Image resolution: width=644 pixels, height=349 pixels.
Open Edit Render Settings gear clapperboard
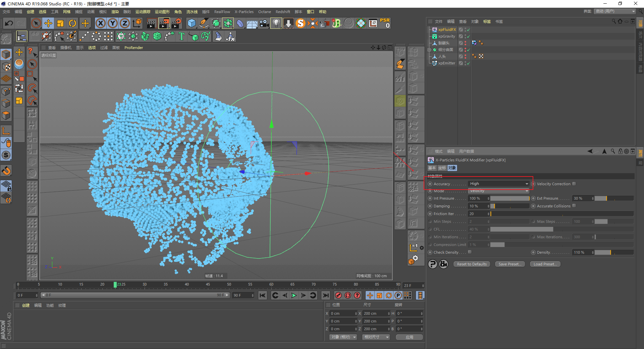coord(176,23)
